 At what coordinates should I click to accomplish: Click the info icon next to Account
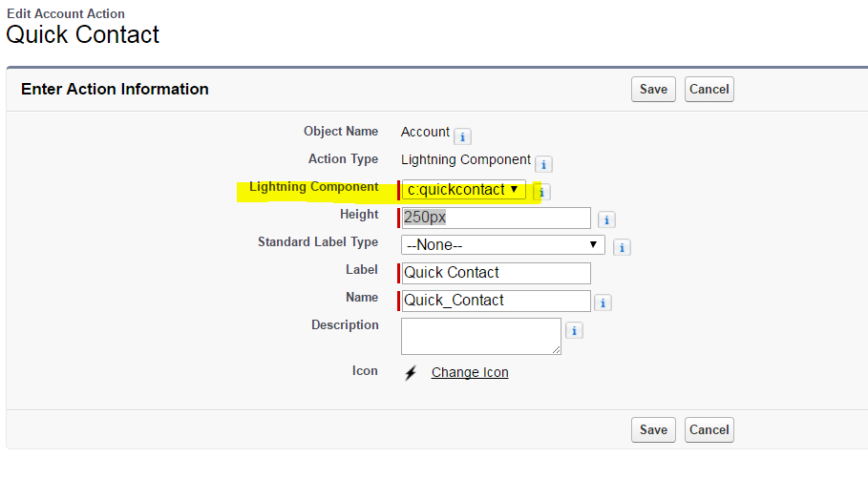(x=462, y=136)
